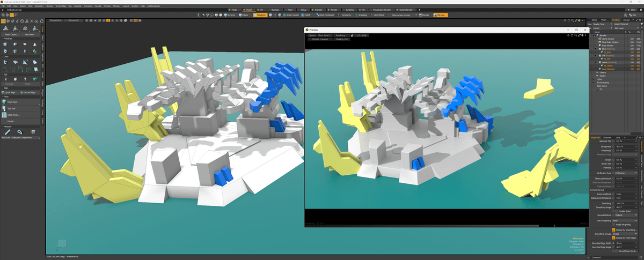Image resolution: width=644 pixels, height=260 pixels.
Task: Toggle the Round Same Surface checkbox
Action: (x=616, y=251)
